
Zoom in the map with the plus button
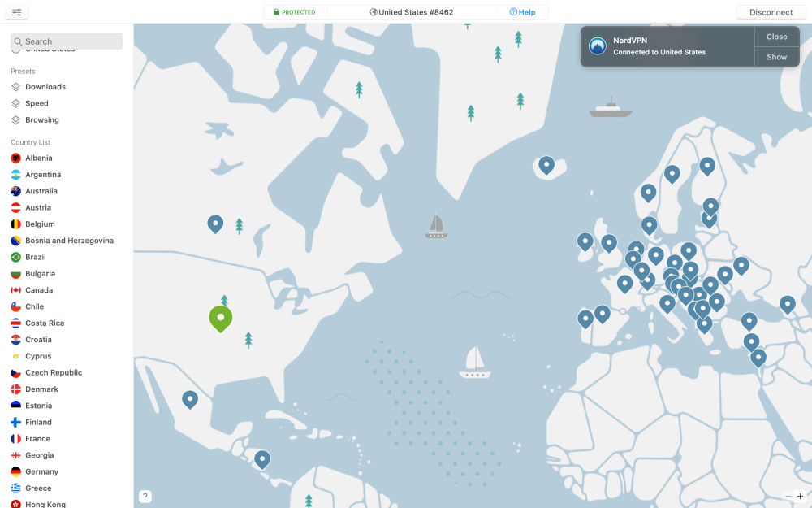800,496
